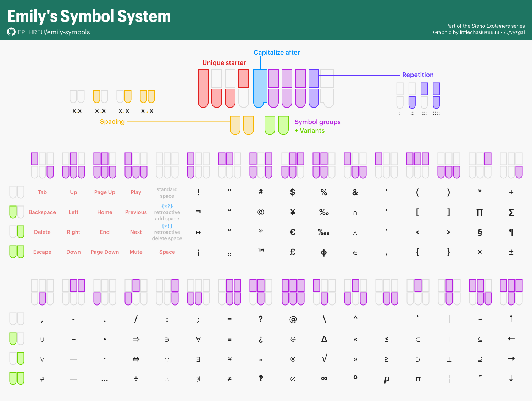This screenshot has height=401, width=532.
Task: Click the red Backspace label
Action: click(42, 212)
